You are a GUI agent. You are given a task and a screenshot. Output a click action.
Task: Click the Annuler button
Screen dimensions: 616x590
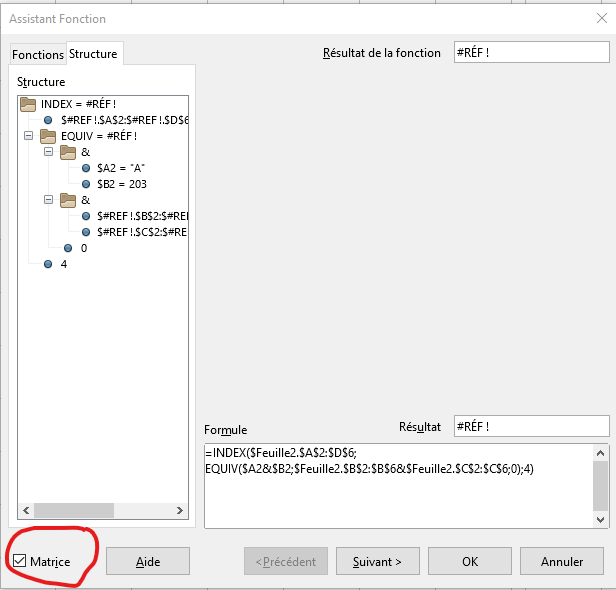click(561, 561)
